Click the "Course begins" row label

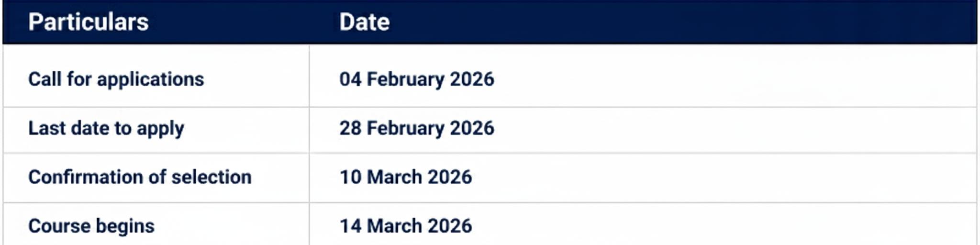[x=91, y=226]
